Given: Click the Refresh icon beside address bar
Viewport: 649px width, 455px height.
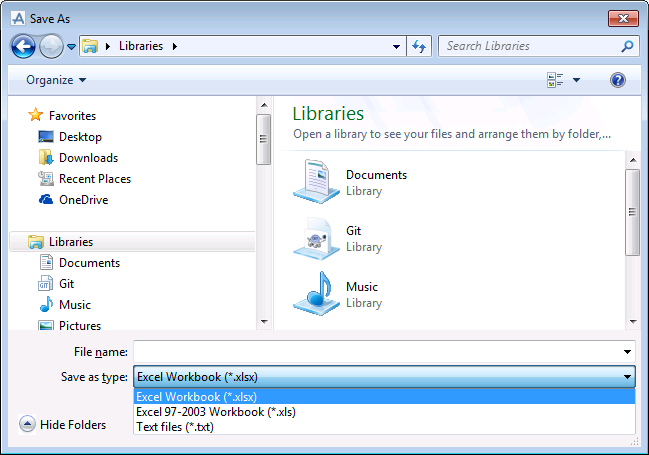Looking at the screenshot, I should (x=419, y=46).
